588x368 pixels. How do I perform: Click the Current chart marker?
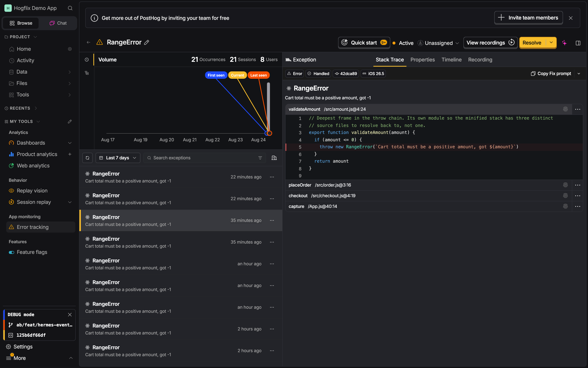[x=237, y=75]
